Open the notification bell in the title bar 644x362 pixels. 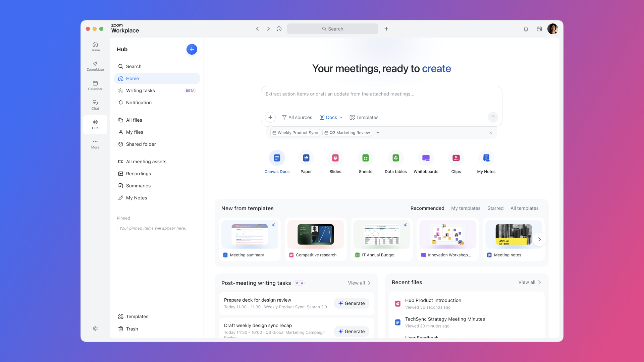tap(526, 29)
